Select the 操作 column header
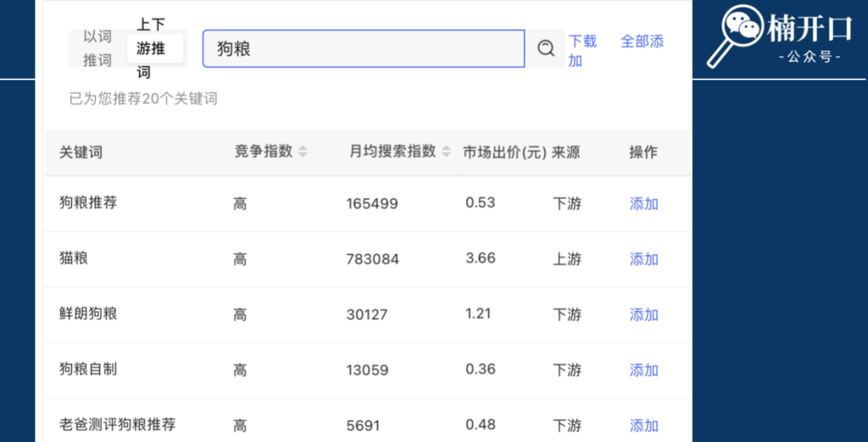Viewport: 868px width, 442px height. click(643, 152)
